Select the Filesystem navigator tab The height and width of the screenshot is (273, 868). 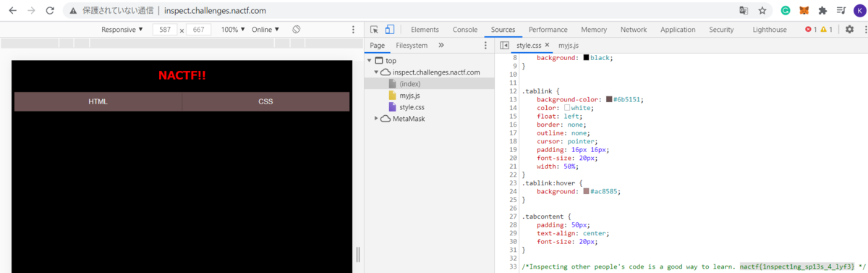pos(412,45)
